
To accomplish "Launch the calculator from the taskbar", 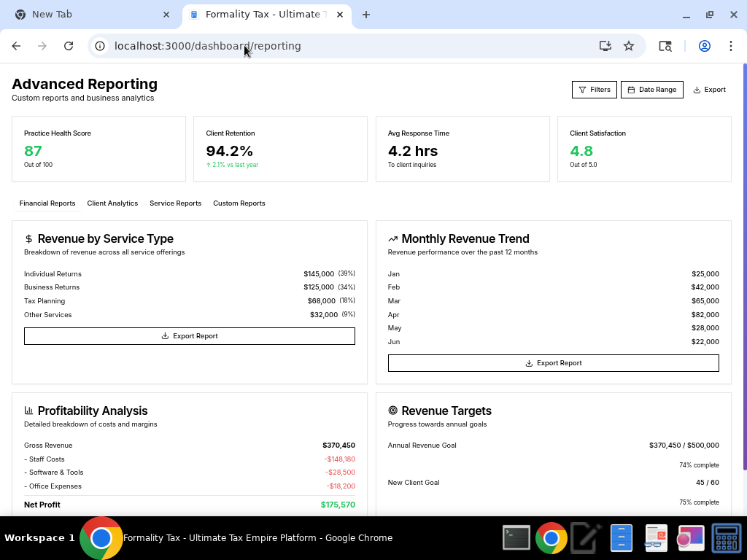I will click(726, 538).
